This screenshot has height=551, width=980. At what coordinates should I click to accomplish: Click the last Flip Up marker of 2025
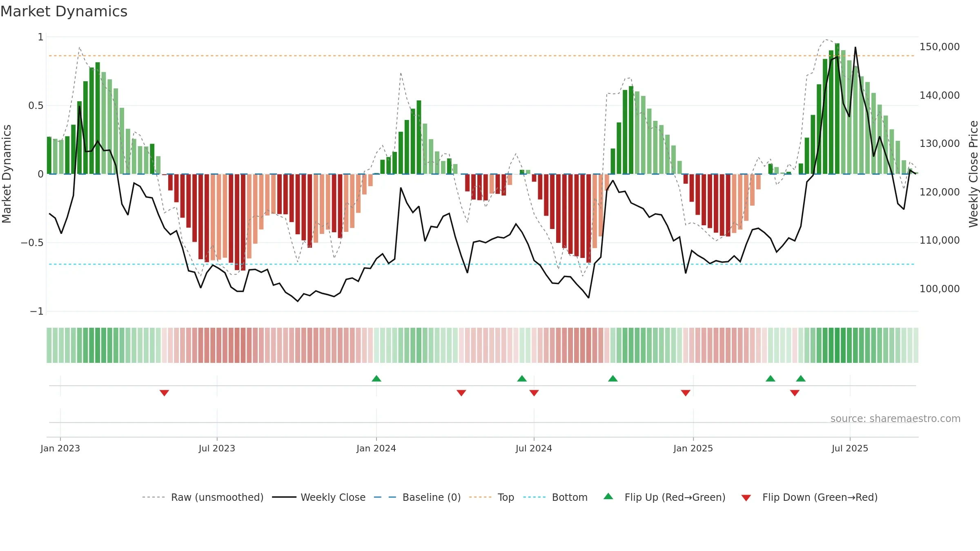[801, 378]
